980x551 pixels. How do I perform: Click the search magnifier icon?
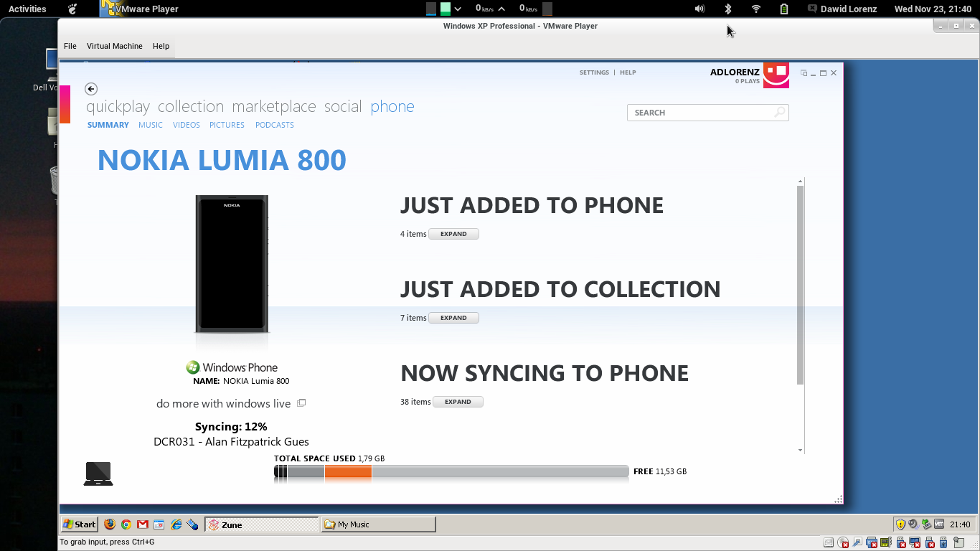[779, 113]
